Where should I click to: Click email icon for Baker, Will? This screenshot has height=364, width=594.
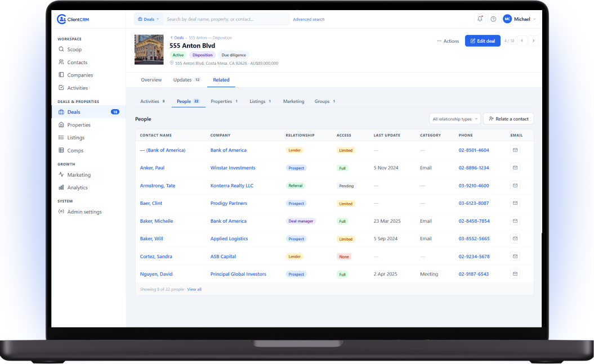pos(515,239)
